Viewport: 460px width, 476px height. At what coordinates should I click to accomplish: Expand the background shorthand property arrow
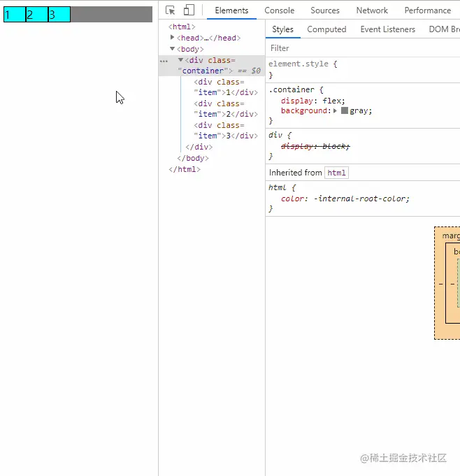coord(335,111)
